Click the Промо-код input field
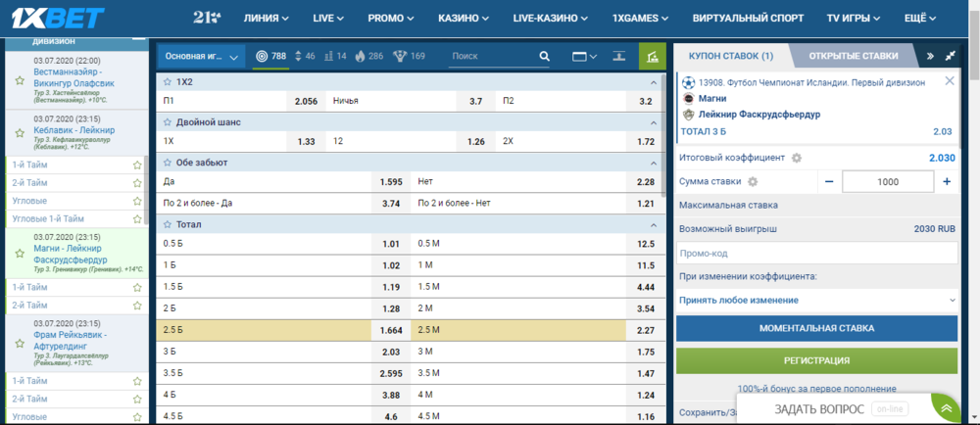The image size is (980, 425). [817, 254]
